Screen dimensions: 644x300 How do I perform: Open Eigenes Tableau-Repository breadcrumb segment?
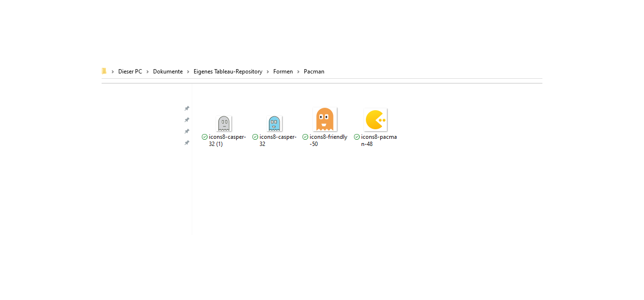[x=228, y=72]
